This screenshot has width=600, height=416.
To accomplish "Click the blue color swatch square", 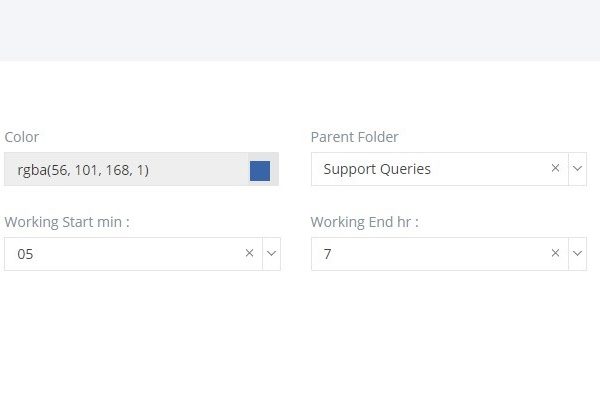I will click(260, 171).
